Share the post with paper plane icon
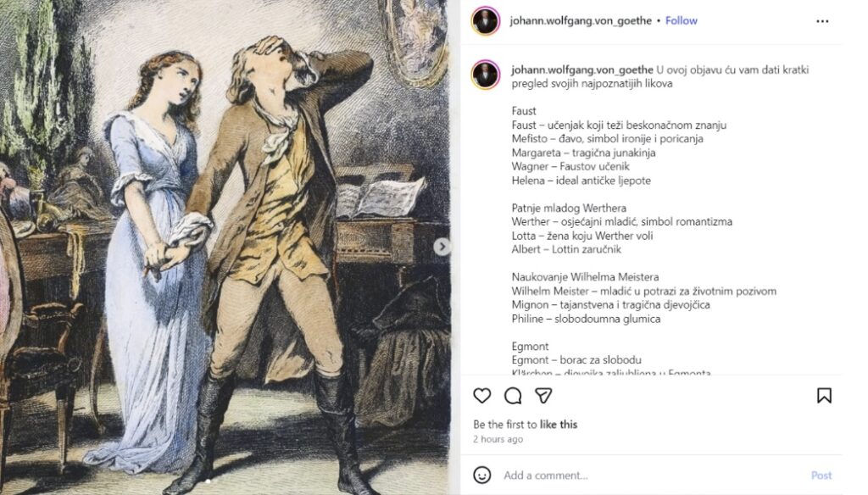 click(x=543, y=395)
